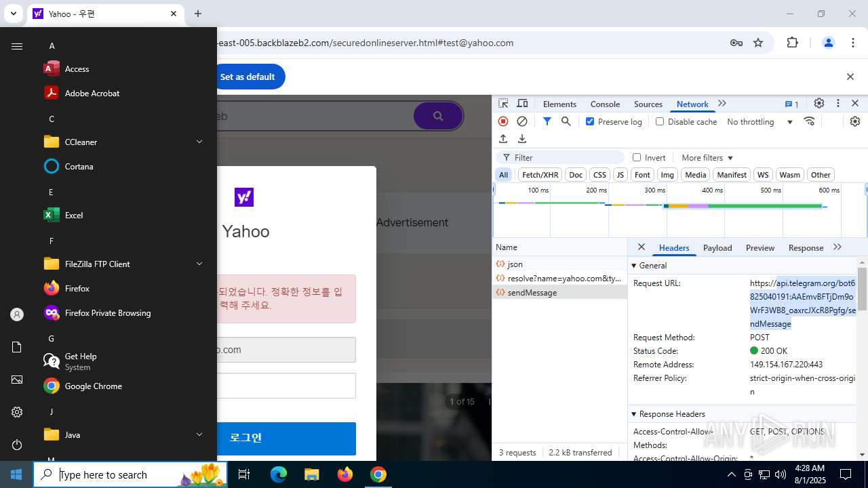Open Documents icon in Start sidebar
Viewport: 868px width, 488px height.
click(17, 347)
